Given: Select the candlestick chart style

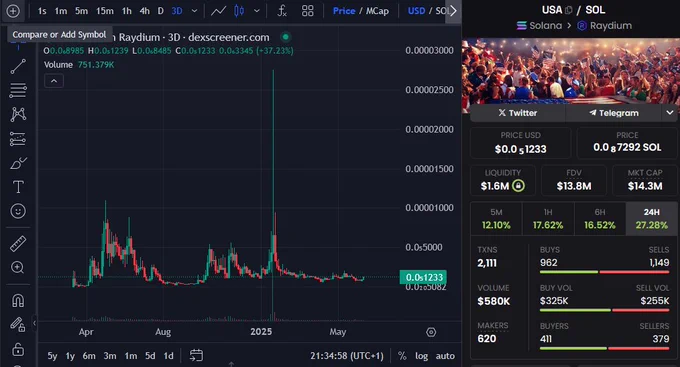Looking at the screenshot, I should 239,11.
